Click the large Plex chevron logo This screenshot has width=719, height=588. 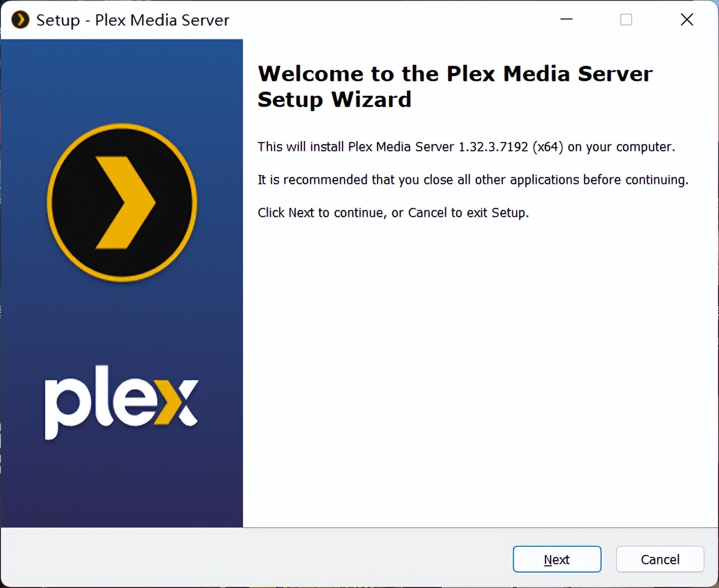click(x=122, y=202)
